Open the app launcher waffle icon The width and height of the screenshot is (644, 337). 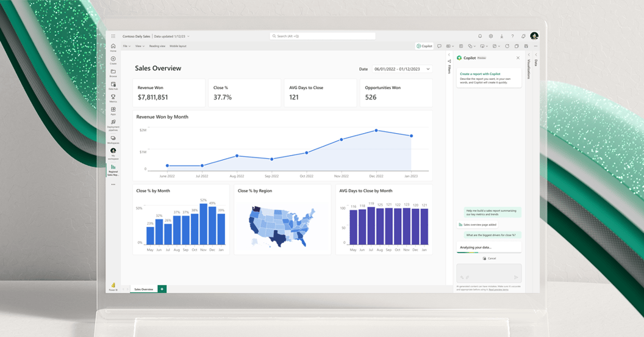tap(113, 36)
